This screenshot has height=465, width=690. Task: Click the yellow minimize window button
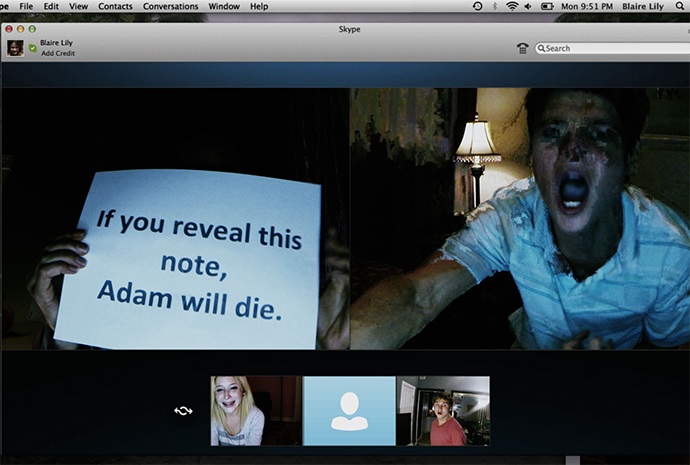point(20,29)
